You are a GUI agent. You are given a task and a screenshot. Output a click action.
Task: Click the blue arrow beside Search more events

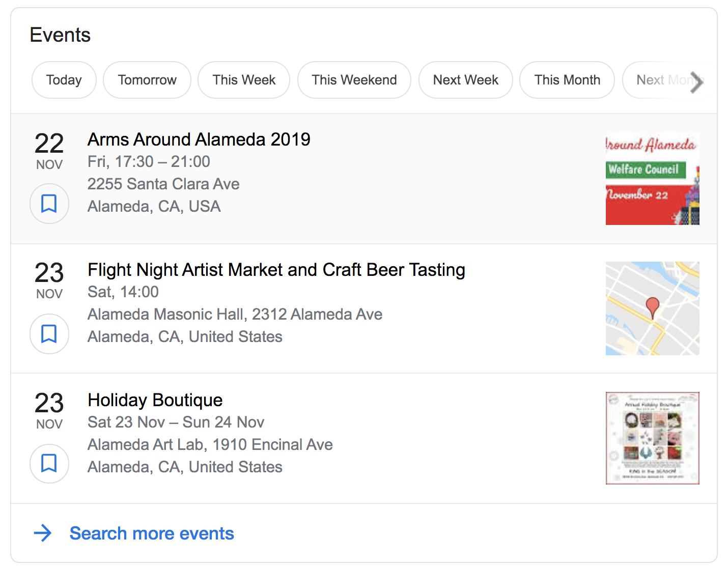point(43,533)
